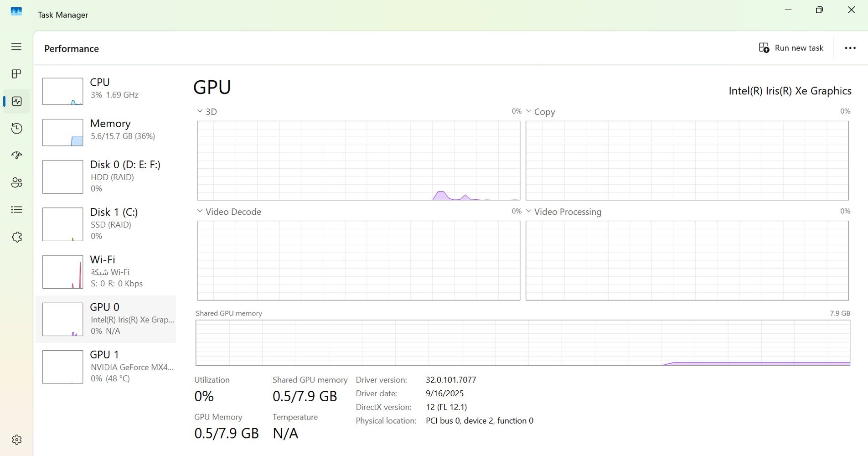Select Memory in performance list

click(106, 132)
